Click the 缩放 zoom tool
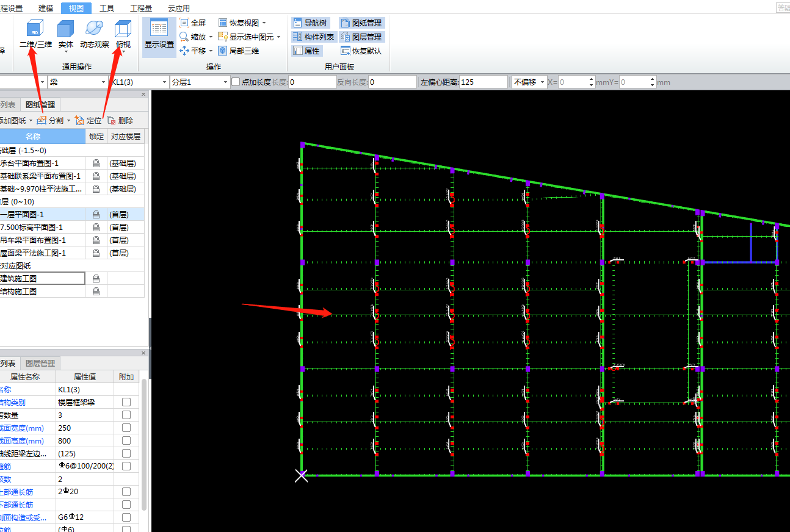 click(193, 37)
